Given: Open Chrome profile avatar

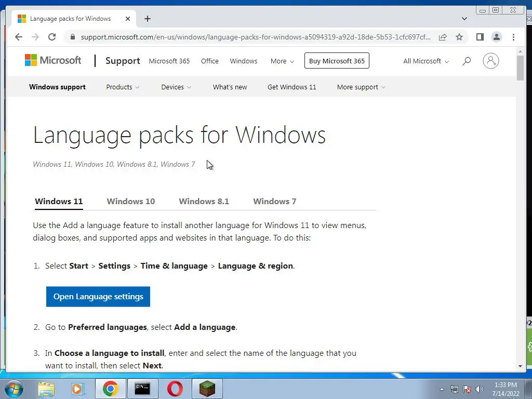Looking at the screenshot, I should pos(496,37).
